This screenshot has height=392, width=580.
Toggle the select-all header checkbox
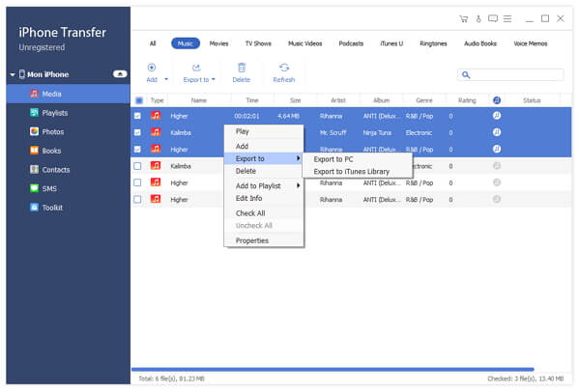click(x=139, y=100)
